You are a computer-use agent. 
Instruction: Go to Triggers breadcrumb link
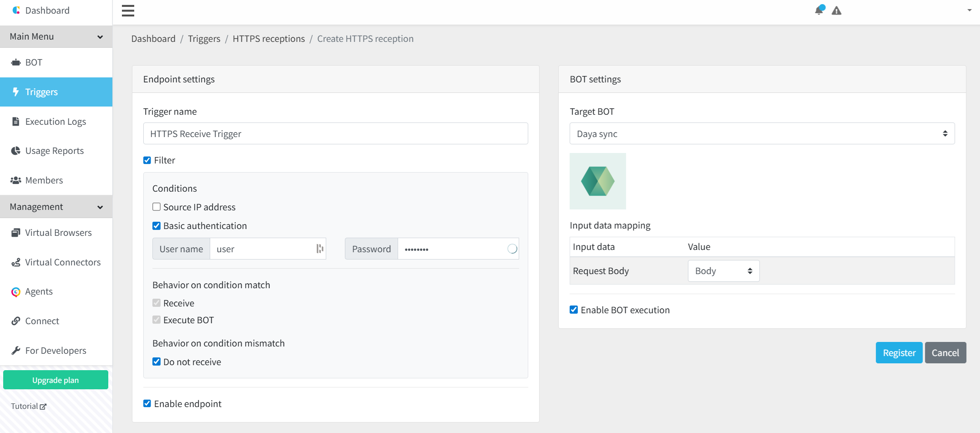[204, 39]
